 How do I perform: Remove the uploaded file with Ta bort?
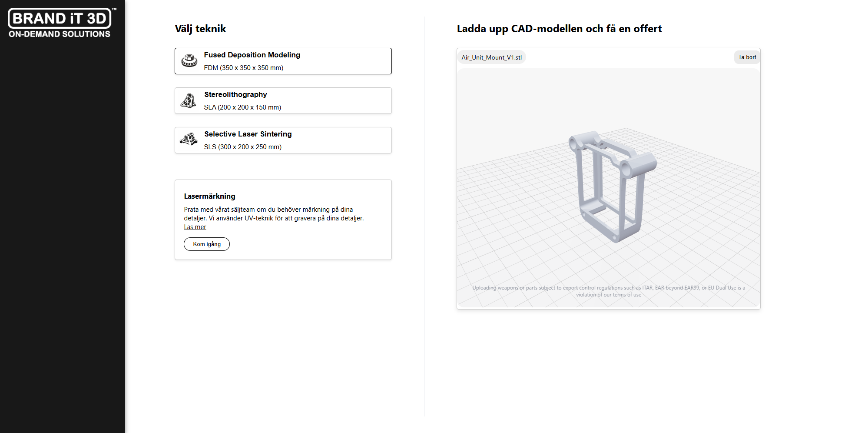[747, 57]
